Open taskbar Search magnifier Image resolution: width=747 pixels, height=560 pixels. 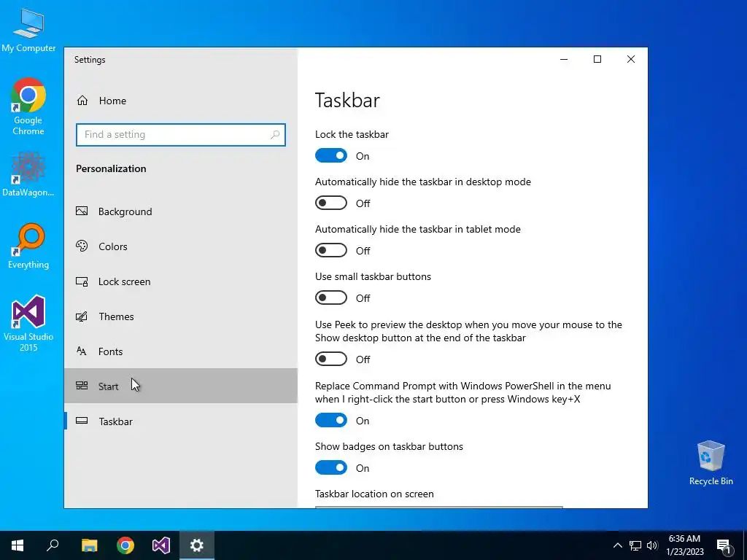coord(53,545)
